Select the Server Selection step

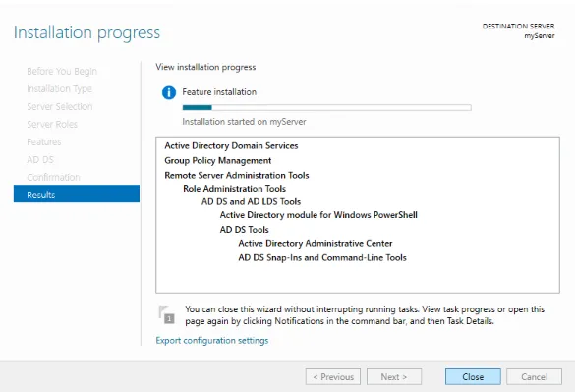[x=59, y=106]
